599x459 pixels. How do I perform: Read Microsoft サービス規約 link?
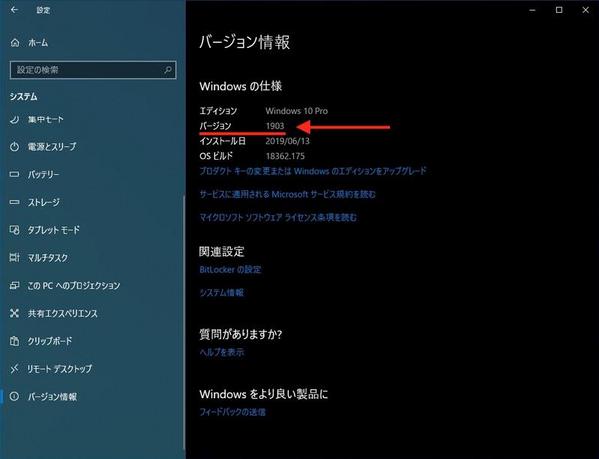[x=287, y=194]
